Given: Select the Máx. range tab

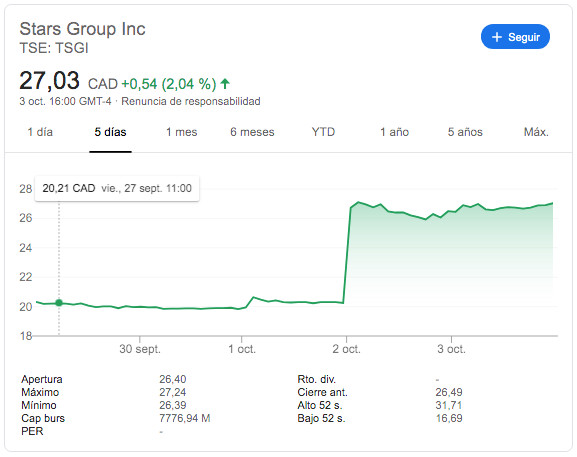Looking at the screenshot, I should 536,132.
